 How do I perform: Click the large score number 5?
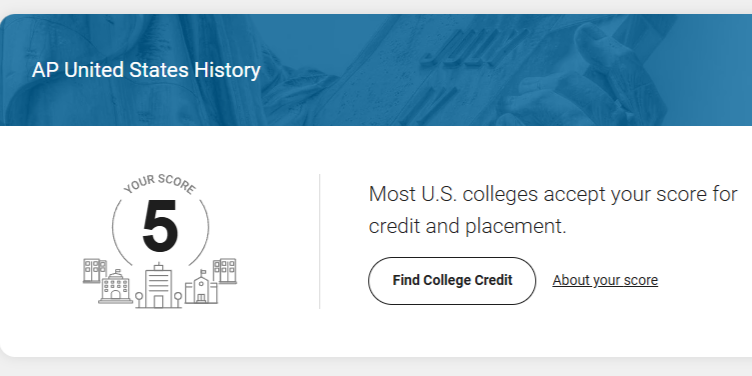[160, 226]
